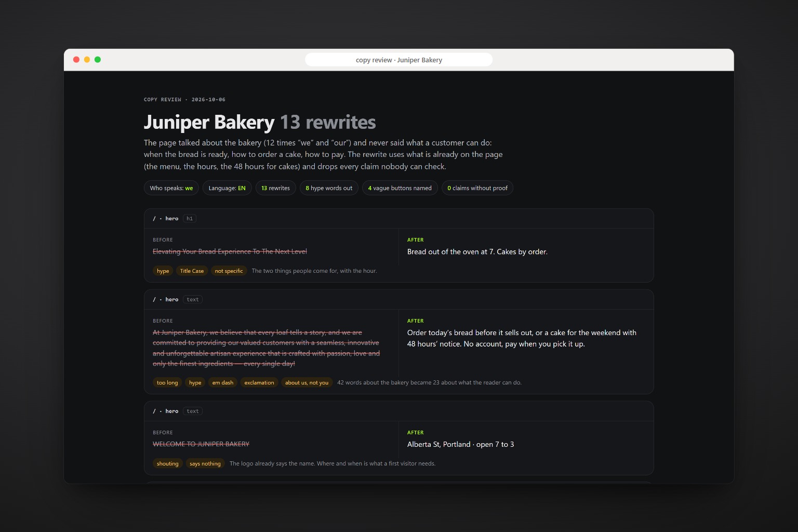This screenshot has height=532, width=798.
Task: Click the struck-through "WELCOME TO JUNIPER BAKERY" text
Action: click(x=201, y=444)
